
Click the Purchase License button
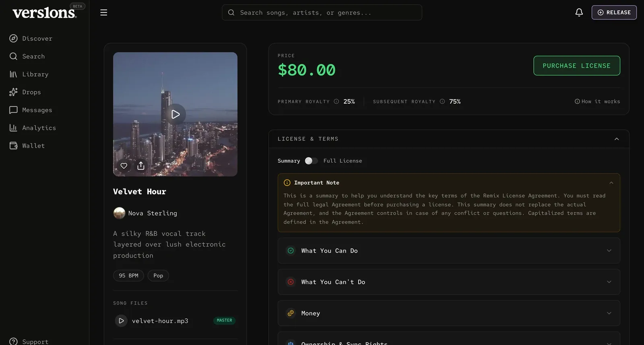pos(577,66)
